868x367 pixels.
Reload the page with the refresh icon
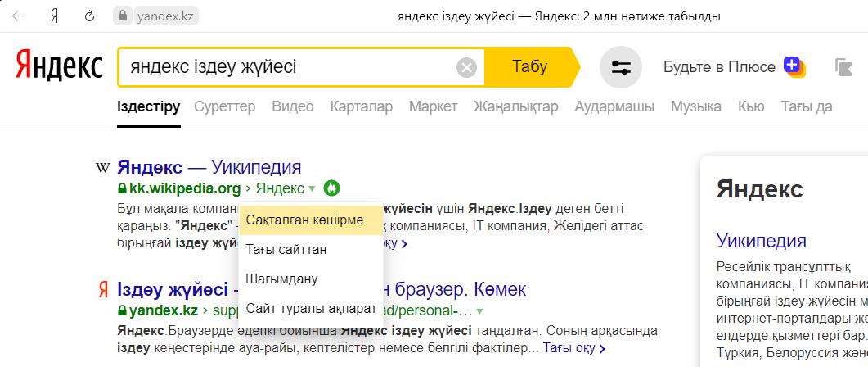90,16
